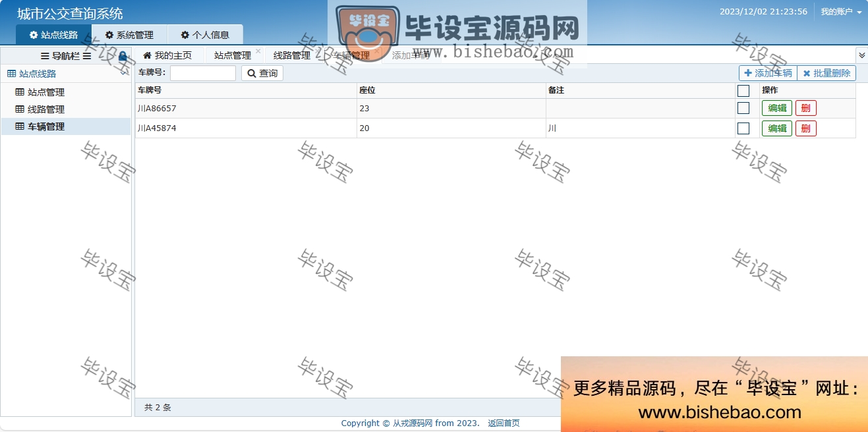The height and width of the screenshot is (432, 868).
Task: Select 站点管理 in the sidebar
Action: (66, 92)
